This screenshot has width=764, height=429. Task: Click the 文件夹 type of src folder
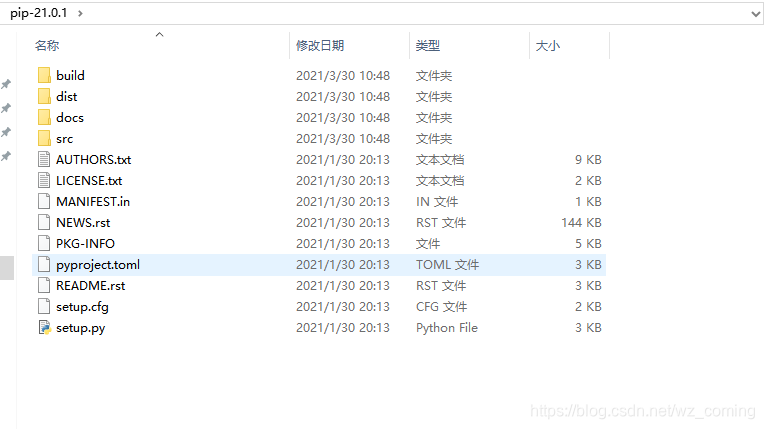tap(434, 138)
